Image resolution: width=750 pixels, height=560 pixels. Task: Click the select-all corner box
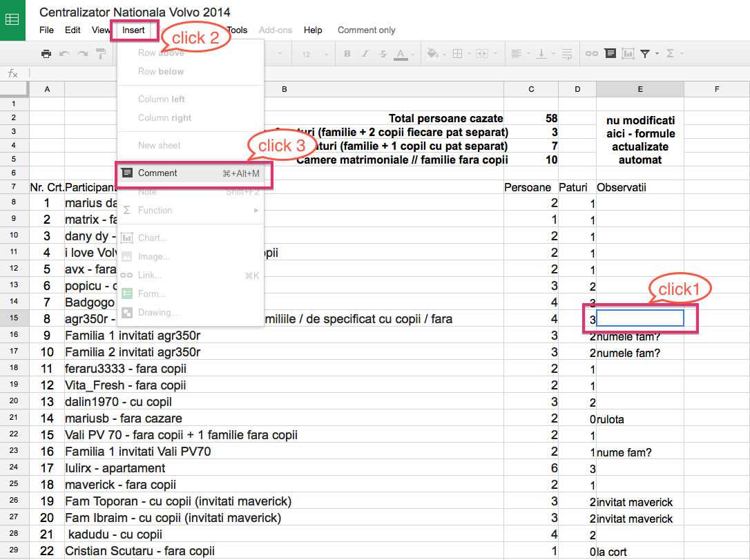pyautogui.click(x=15, y=90)
